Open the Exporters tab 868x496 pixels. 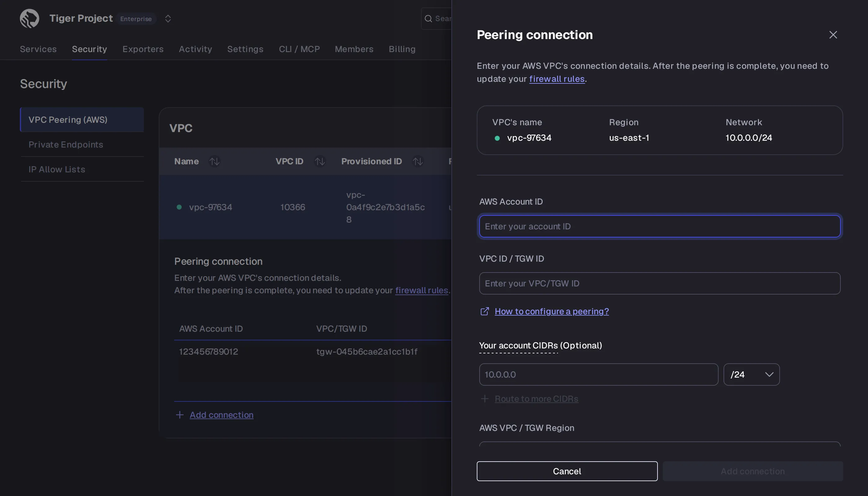(x=143, y=49)
